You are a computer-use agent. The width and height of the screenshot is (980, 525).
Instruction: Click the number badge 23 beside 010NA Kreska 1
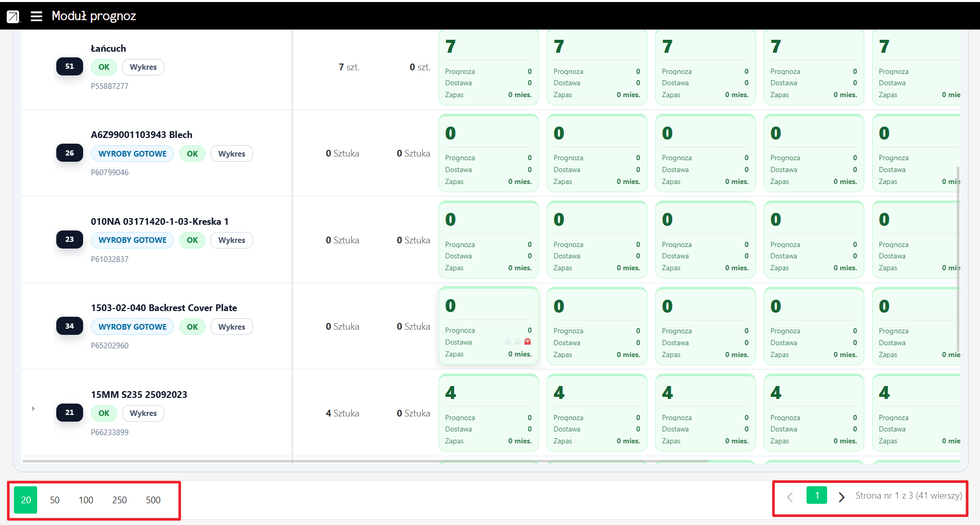click(70, 239)
